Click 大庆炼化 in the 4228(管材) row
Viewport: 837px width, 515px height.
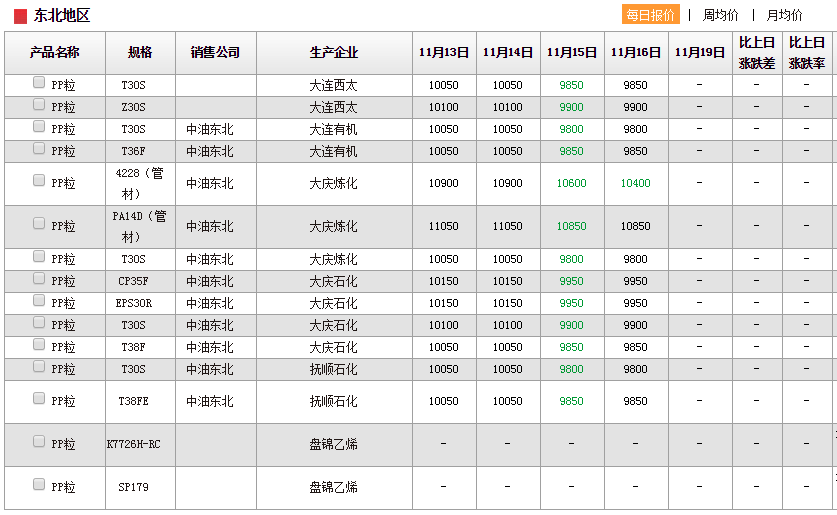[x=334, y=183]
